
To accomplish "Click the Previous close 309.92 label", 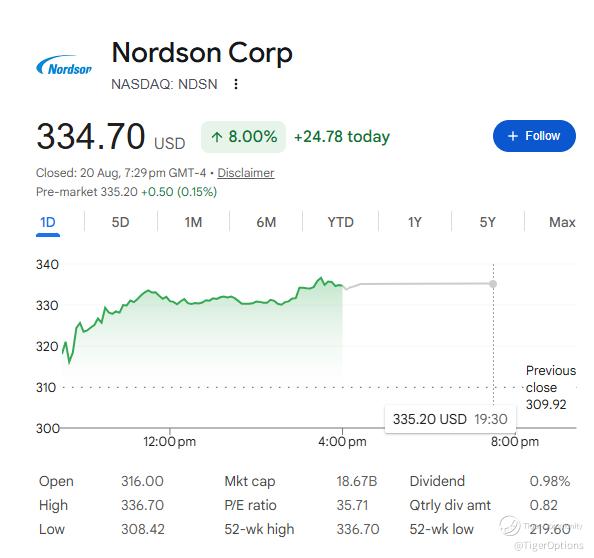I will pos(551,387).
